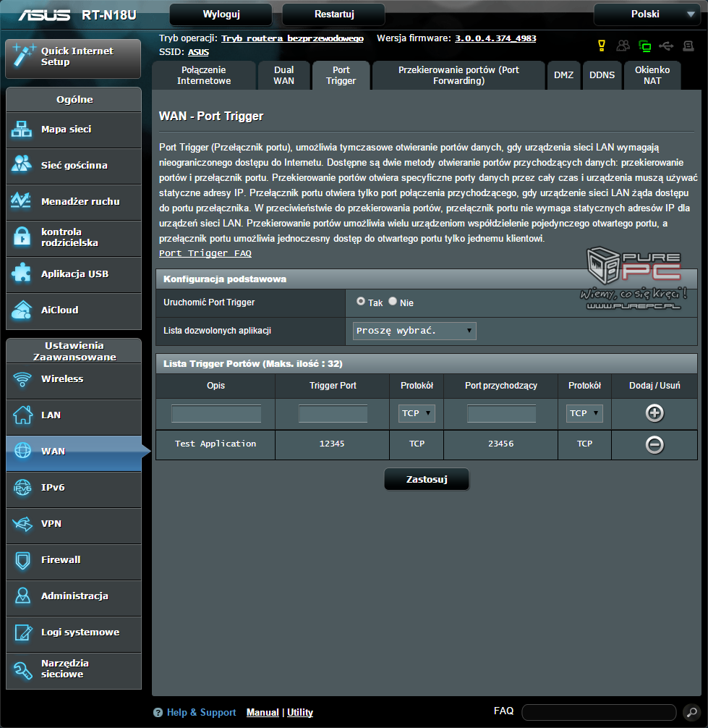Screen dimensions: 708x728
Task: Select Tak radio for Port Trigger
Action: [361, 301]
